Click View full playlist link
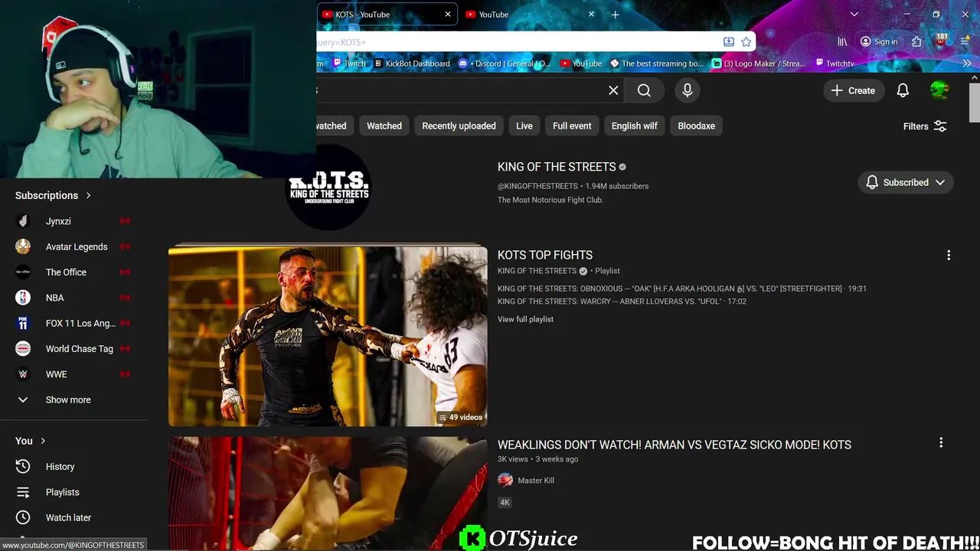980x551 pixels. click(x=525, y=319)
